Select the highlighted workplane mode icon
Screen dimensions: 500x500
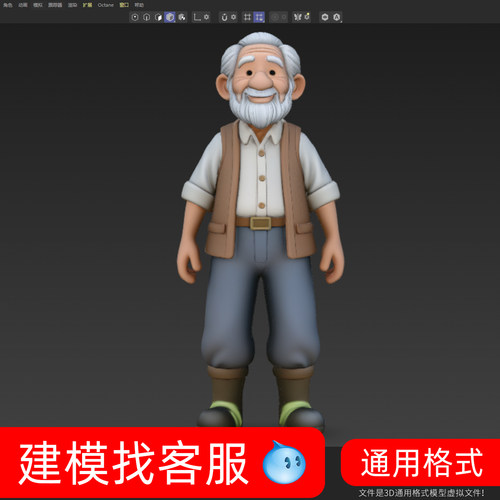[259, 17]
